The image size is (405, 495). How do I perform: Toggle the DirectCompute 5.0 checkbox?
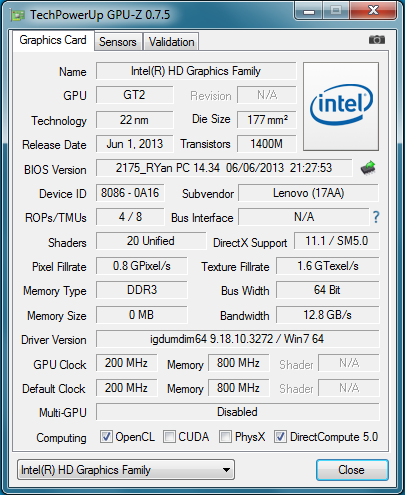280,437
